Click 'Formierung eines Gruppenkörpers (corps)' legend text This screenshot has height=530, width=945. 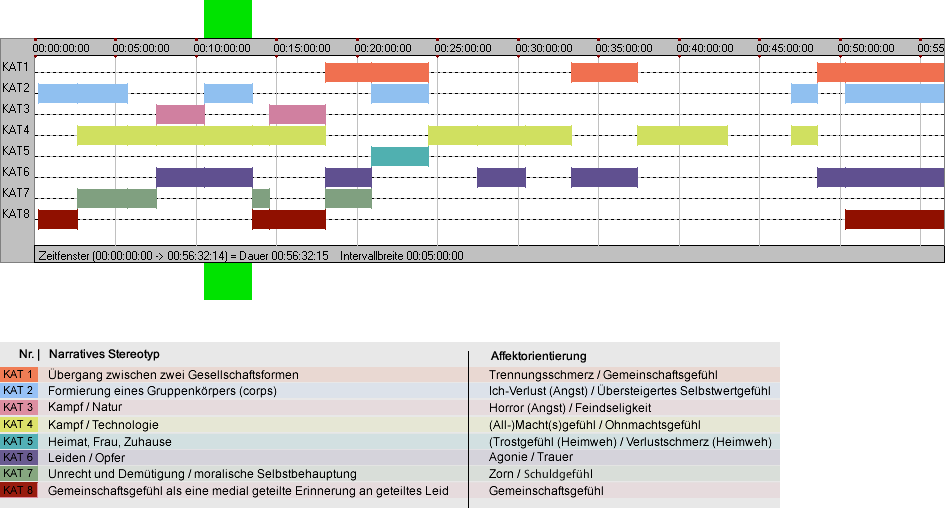click(162, 391)
